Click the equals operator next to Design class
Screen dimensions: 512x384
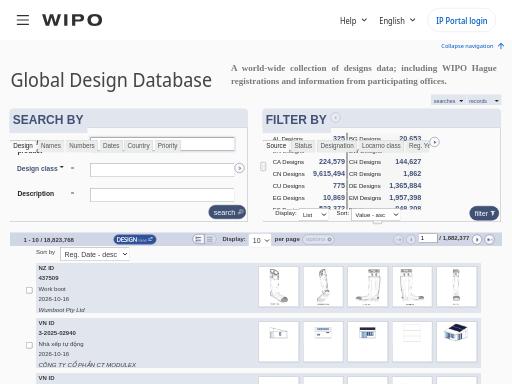point(72,168)
